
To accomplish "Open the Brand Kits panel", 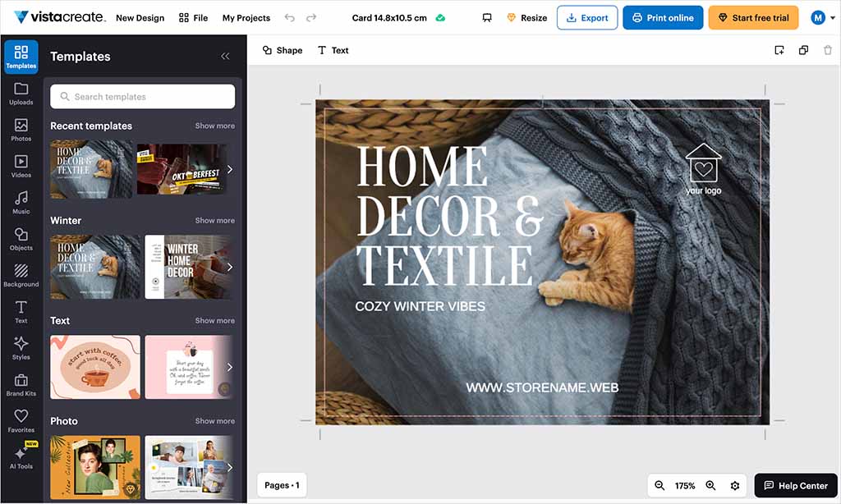I will coord(21,384).
